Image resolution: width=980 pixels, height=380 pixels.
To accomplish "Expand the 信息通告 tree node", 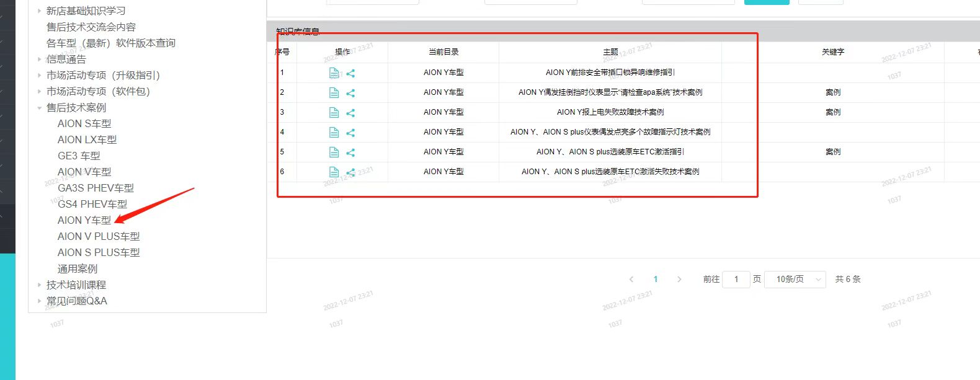I will click(40, 60).
